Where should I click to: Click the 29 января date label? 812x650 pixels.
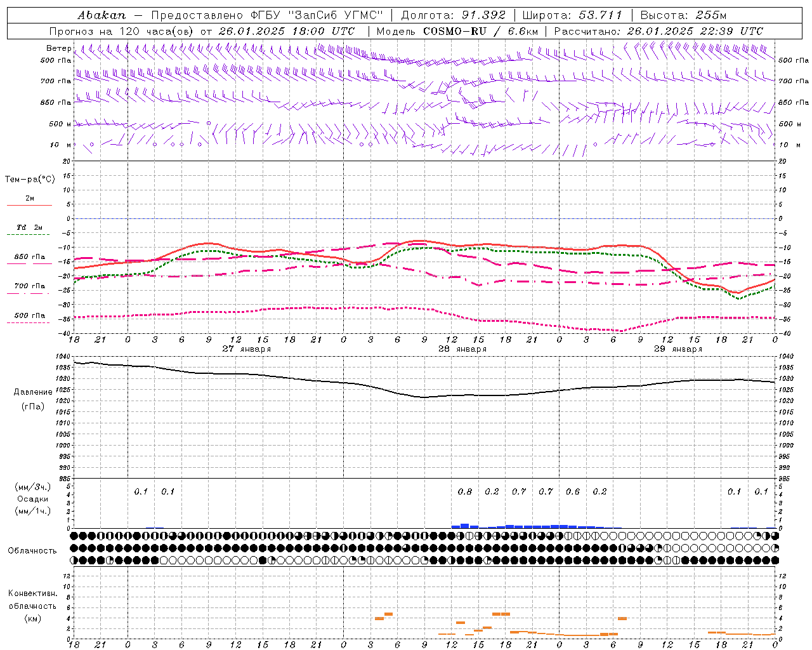point(678,349)
